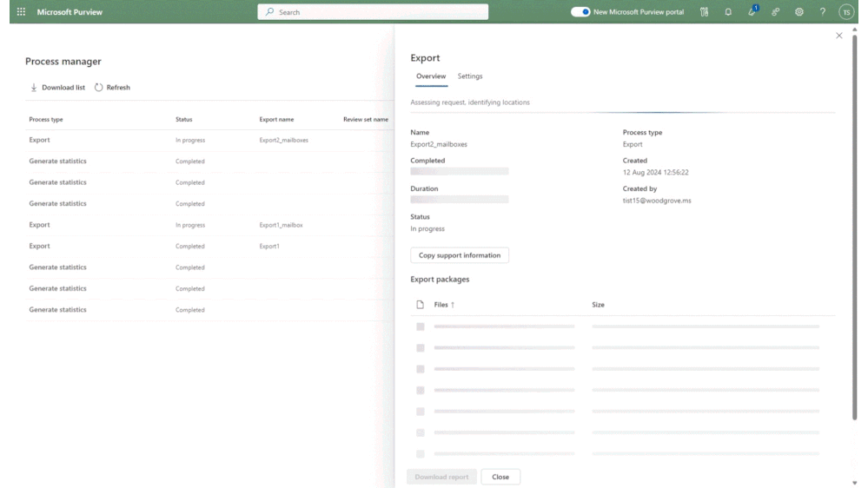Click Copy support information button
This screenshot has width=868, height=488.
[x=460, y=255]
